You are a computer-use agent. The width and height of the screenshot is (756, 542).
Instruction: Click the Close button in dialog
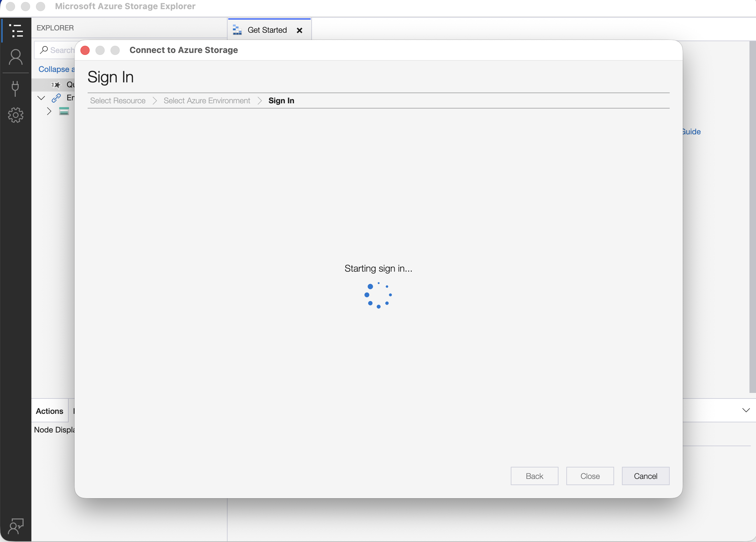pyautogui.click(x=590, y=476)
